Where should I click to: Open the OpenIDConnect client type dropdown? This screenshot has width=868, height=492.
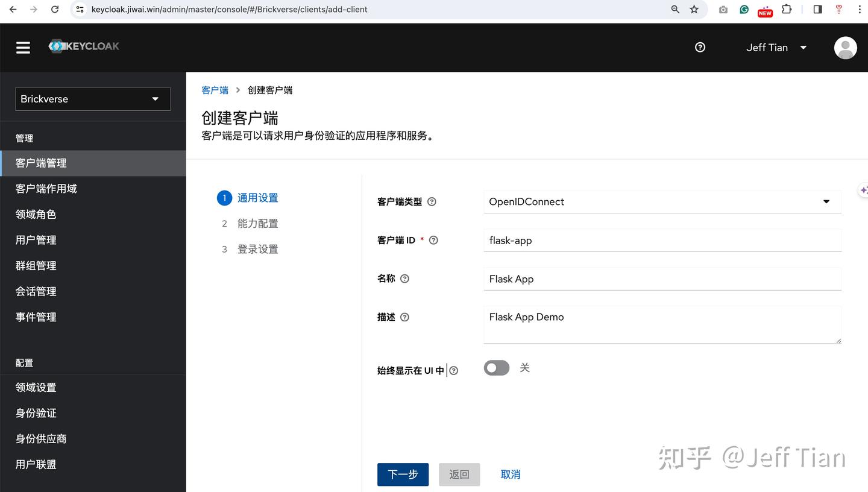(x=662, y=201)
